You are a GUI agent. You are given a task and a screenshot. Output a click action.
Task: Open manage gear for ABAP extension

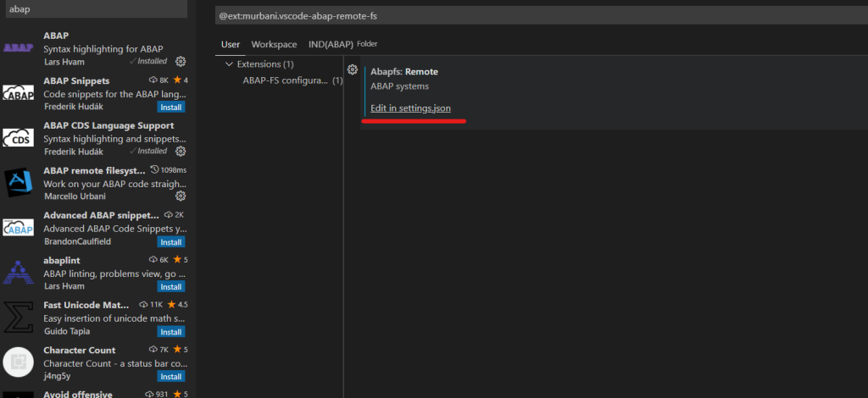tap(181, 62)
